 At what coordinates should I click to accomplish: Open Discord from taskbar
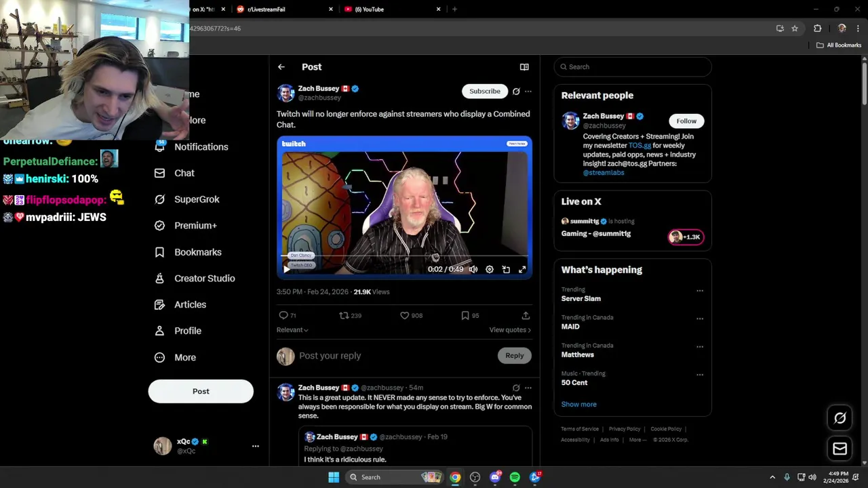tap(495, 478)
